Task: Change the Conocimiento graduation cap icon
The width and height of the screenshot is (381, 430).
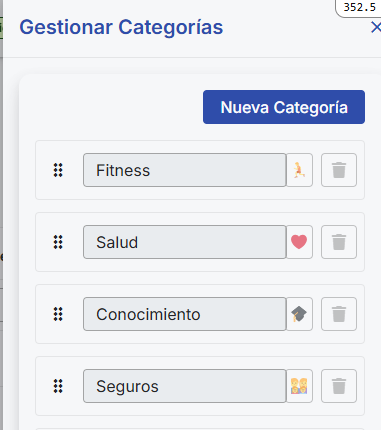Action: pyautogui.click(x=299, y=314)
